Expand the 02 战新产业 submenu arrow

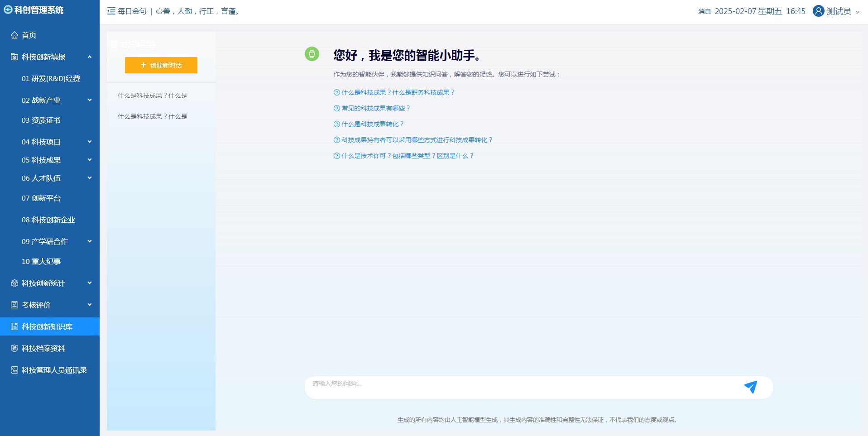tap(90, 100)
